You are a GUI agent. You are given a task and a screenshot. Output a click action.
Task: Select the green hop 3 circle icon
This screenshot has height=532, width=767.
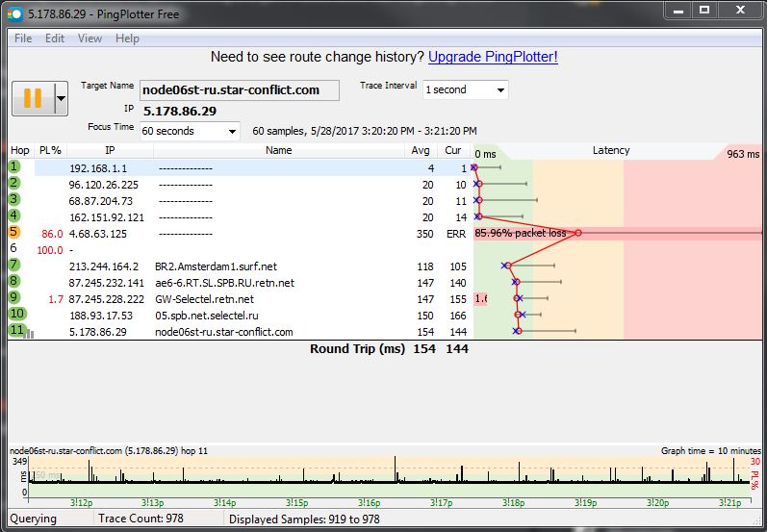coord(14,200)
